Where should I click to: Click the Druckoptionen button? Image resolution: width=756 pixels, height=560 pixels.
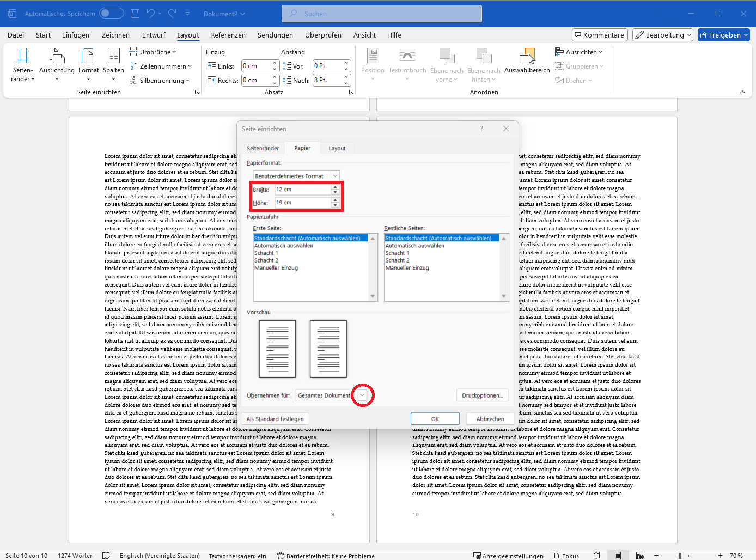(483, 395)
